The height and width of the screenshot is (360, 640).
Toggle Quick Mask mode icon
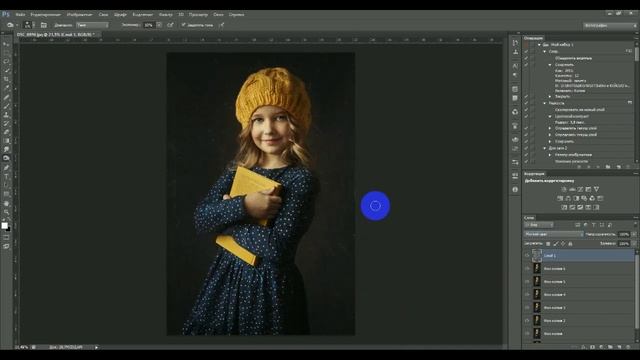tap(6, 238)
